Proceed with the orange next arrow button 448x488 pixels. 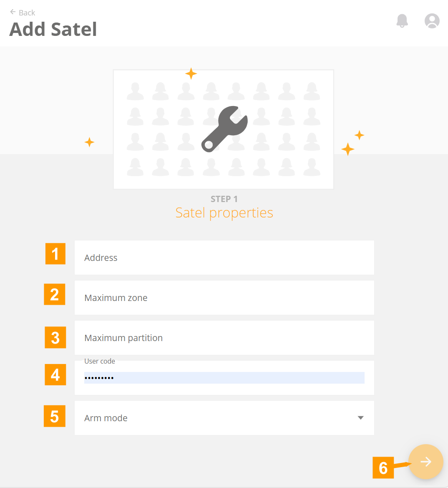pos(425,462)
